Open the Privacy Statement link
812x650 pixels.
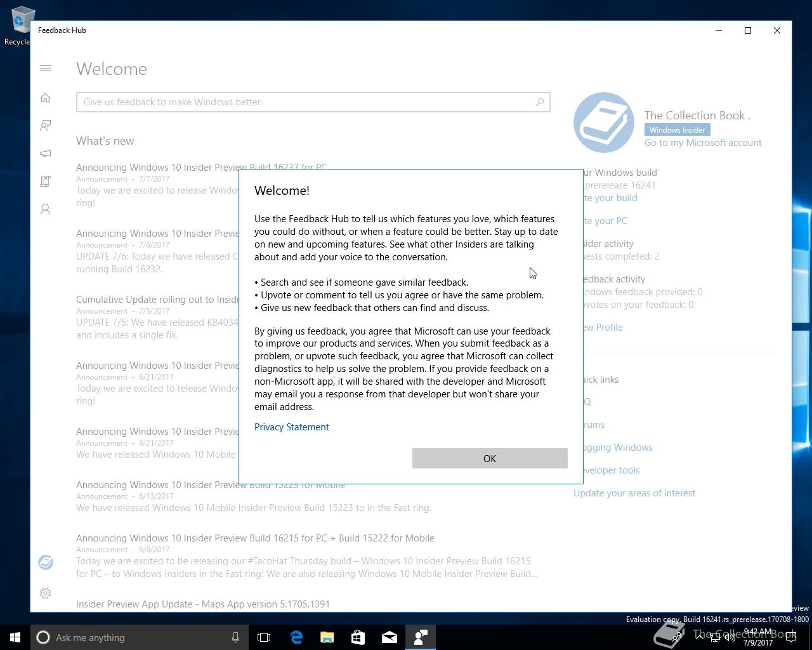click(292, 427)
